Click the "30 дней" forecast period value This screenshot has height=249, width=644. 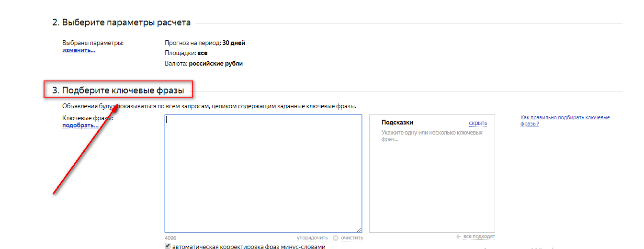[x=234, y=43]
